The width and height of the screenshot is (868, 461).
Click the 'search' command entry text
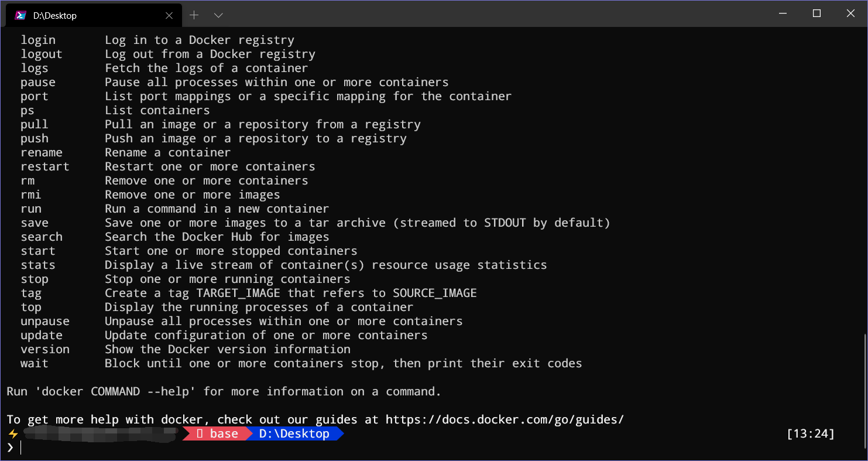tap(41, 236)
